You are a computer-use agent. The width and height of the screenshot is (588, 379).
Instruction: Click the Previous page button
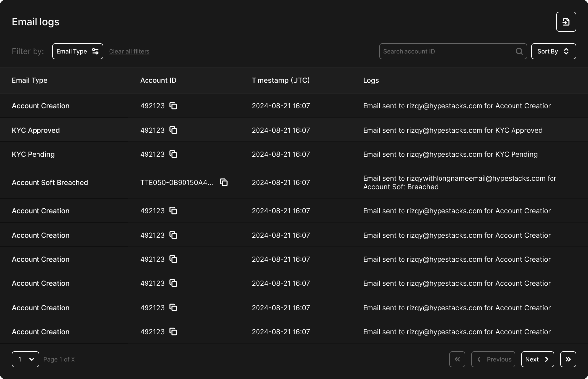click(493, 359)
